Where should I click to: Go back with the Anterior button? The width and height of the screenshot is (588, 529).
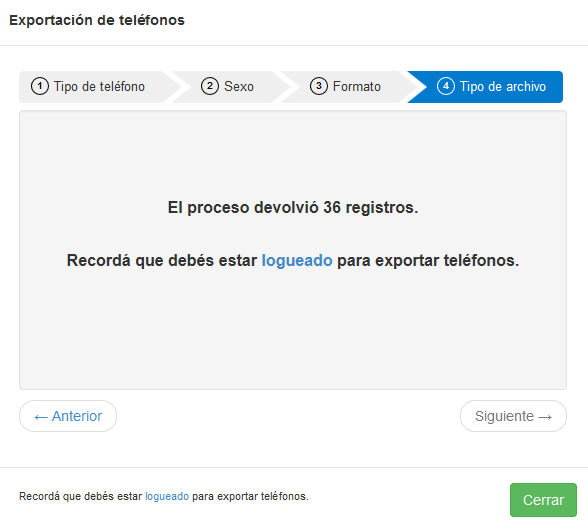pos(68,416)
